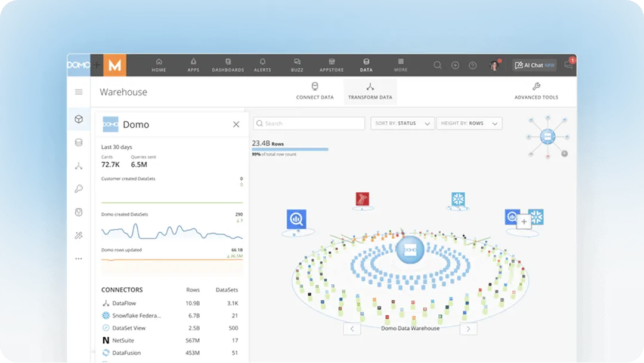This screenshot has width=644, height=363.
Task: Click the central Domo sphere
Action: coord(410,250)
